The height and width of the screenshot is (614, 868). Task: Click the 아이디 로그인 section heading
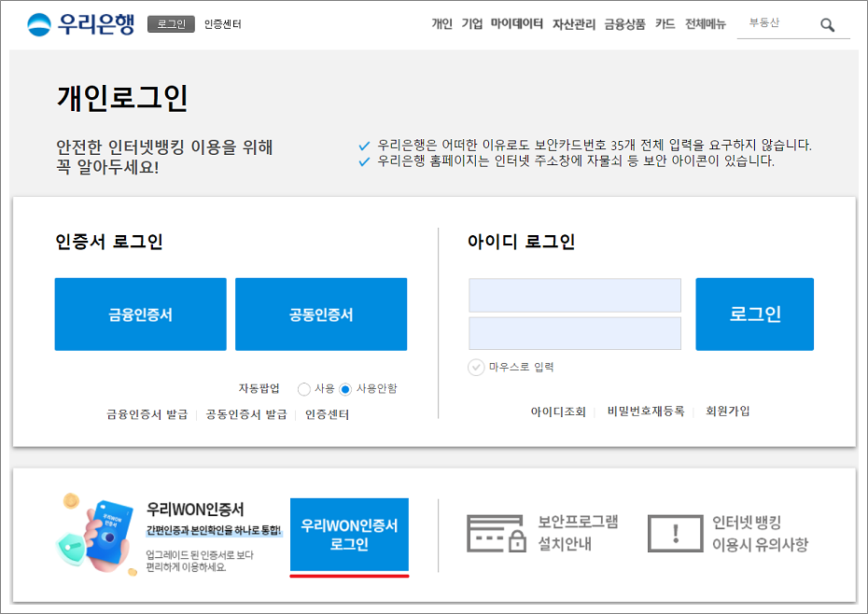(x=521, y=242)
